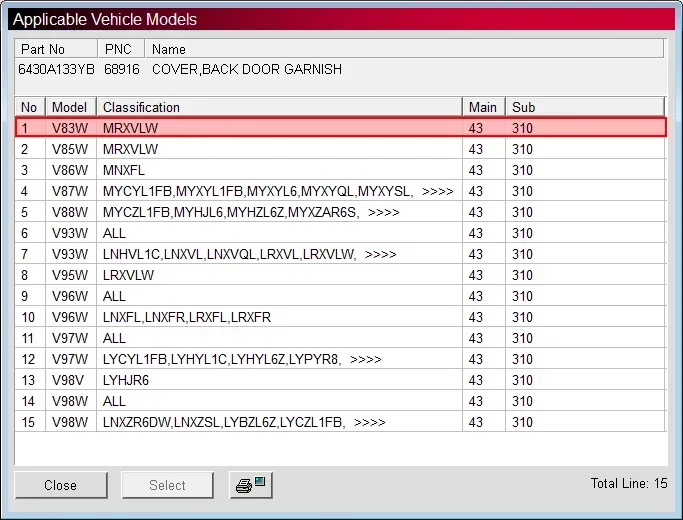Click V96W in row 10
Screen dimensions: 683x520
click(x=70, y=317)
